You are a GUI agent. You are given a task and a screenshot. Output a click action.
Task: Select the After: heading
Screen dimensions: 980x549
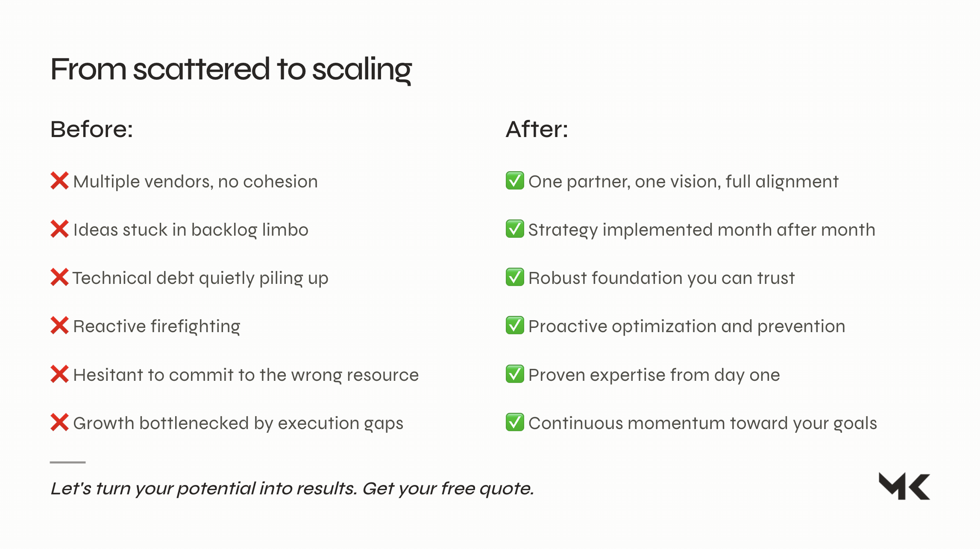coord(537,129)
